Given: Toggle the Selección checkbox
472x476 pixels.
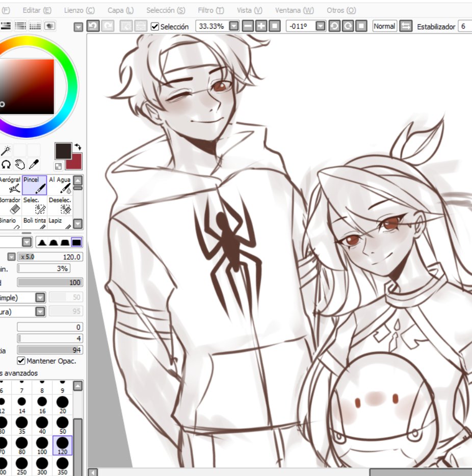Looking at the screenshot, I should 155,27.
